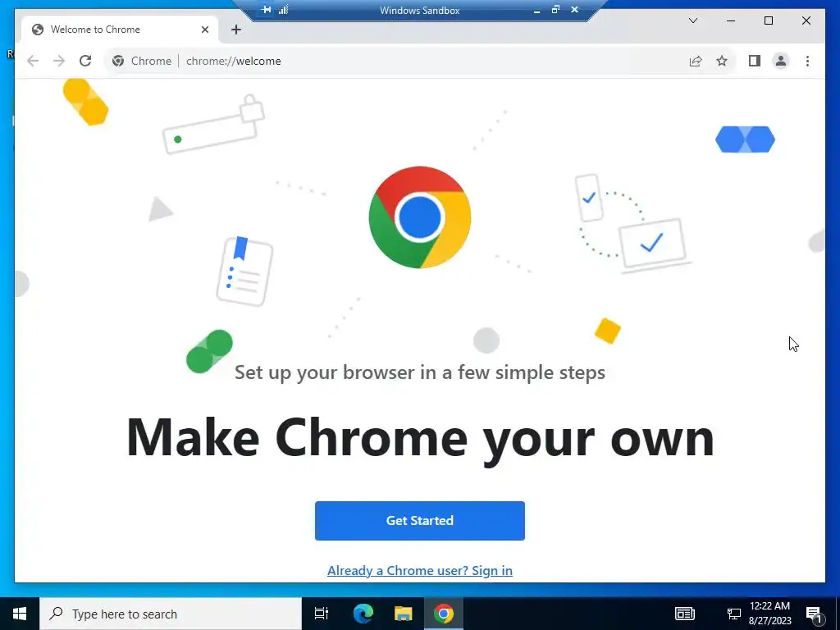840x630 pixels.
Task: Open the profile avatar menu
Action: tap(781, 61)
